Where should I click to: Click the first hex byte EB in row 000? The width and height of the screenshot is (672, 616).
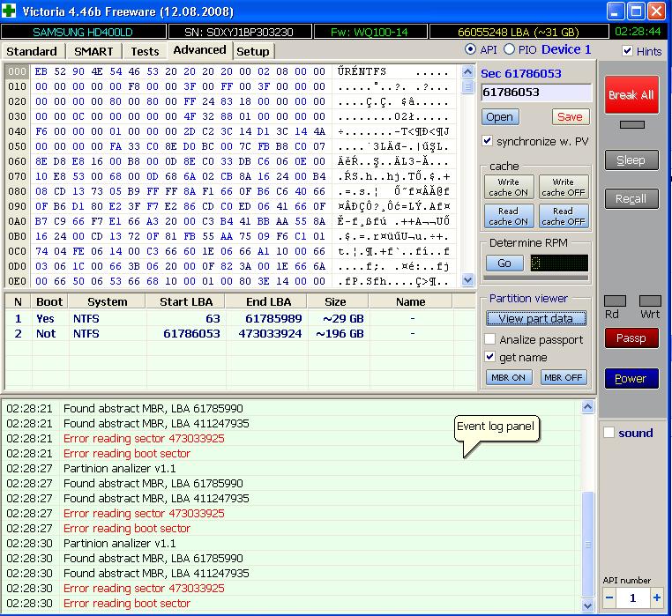coord(41,71)
